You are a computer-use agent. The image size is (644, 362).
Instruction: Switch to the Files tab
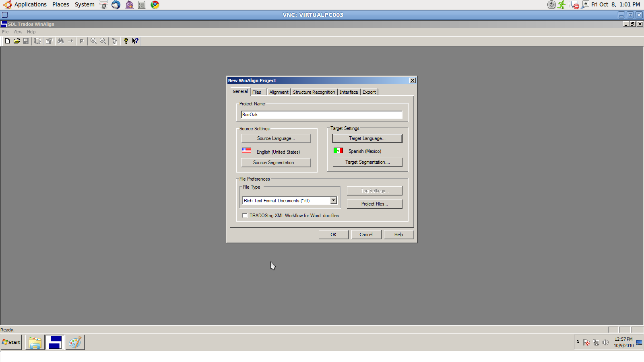(x=257, y=92)
